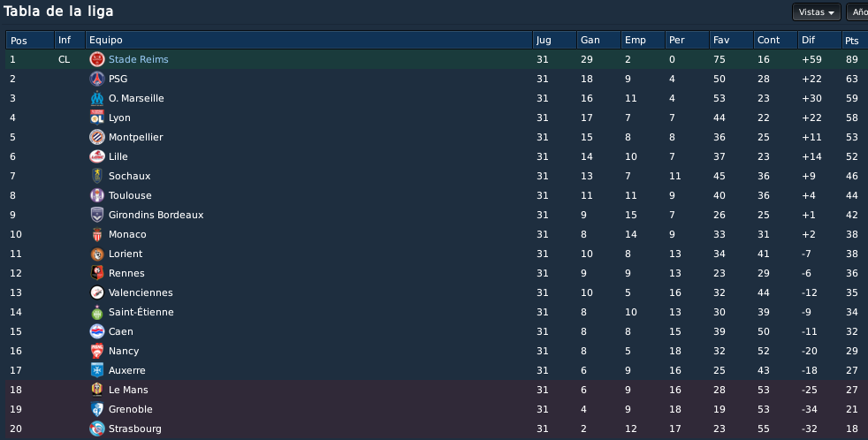Select the Montpellier club badge
The image size is (868, 440).
pos(97,137)
